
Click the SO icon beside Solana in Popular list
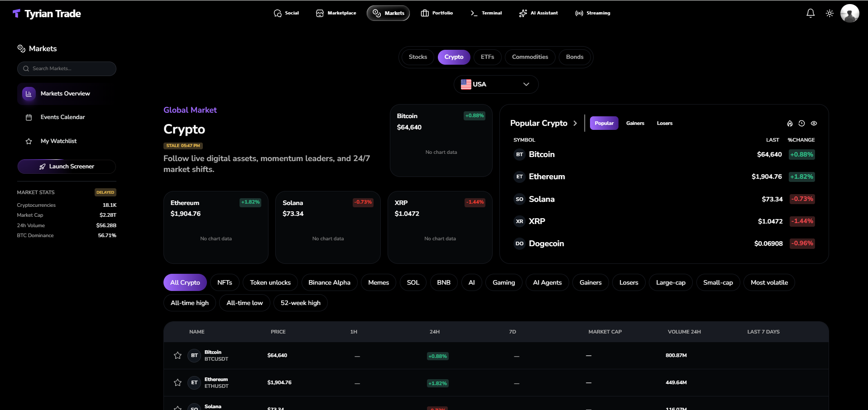coord(519,199)
